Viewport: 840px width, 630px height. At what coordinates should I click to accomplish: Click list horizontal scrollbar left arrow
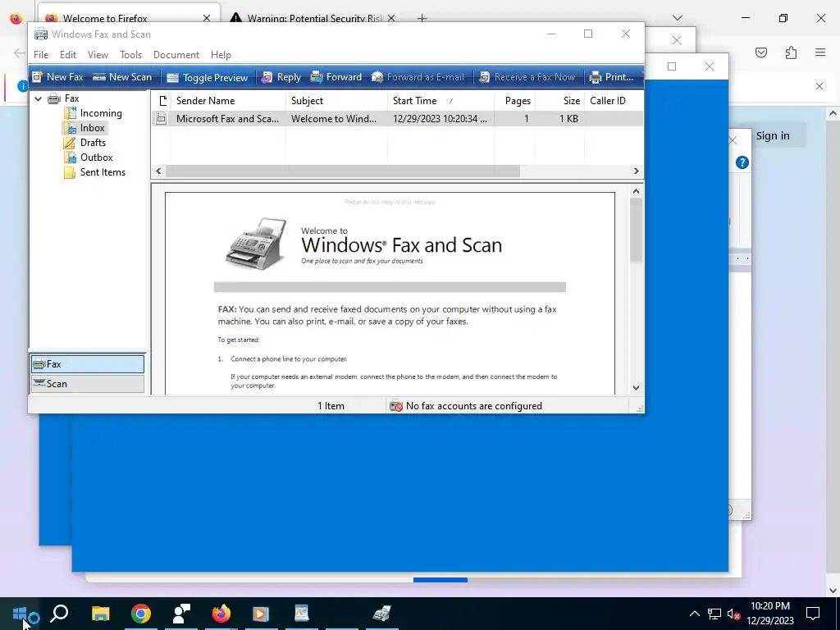pyautogui.click(x=158, y=171)
